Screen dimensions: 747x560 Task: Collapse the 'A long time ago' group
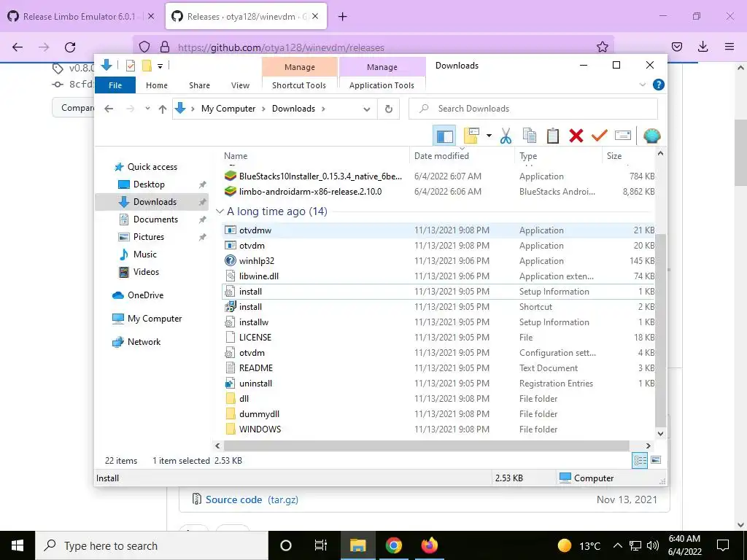point(220,211)
